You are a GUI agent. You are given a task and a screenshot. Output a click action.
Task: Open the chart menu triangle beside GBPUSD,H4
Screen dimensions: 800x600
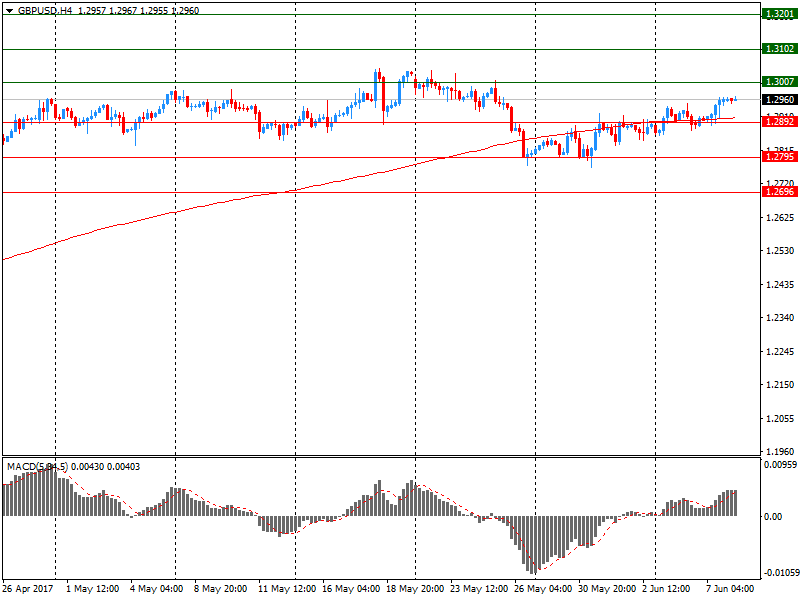pos(9,11)
